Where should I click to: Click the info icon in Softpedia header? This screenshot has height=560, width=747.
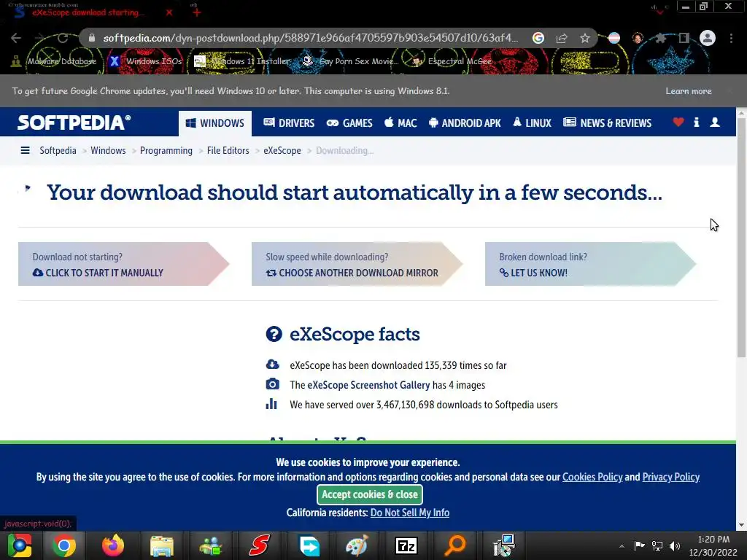697,122
